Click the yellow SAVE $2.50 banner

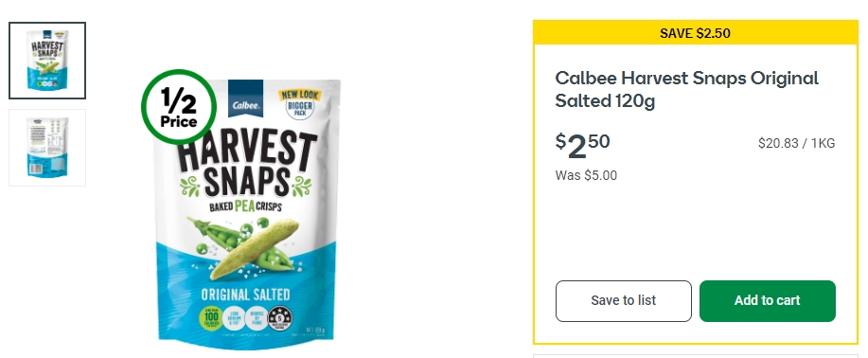pos(696,33)
